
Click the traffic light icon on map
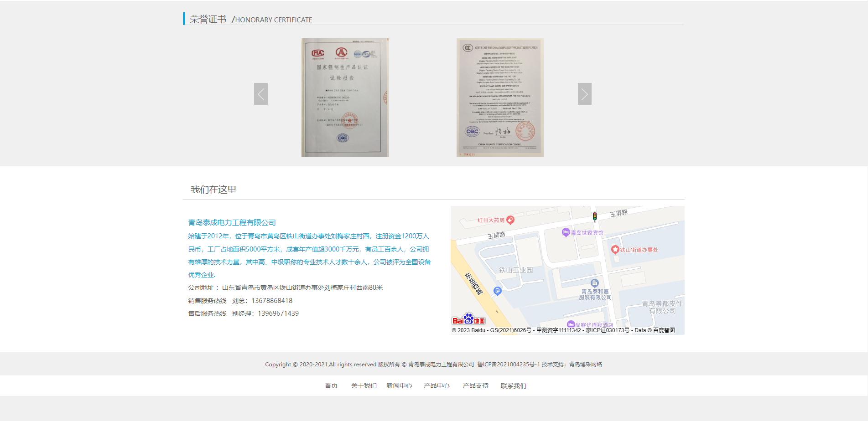pos(595,216)
